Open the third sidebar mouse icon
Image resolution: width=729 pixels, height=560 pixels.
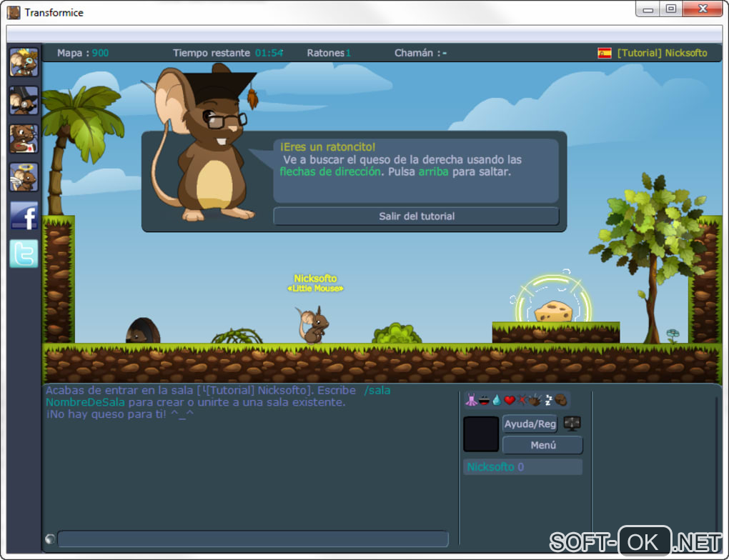tap(24, 139)
